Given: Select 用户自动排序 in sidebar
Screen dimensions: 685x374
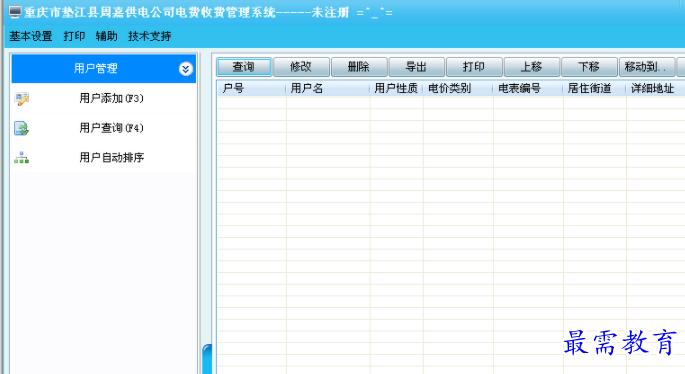Looking at the screenshot, I should pyautogui.click(x=104, y=158).
